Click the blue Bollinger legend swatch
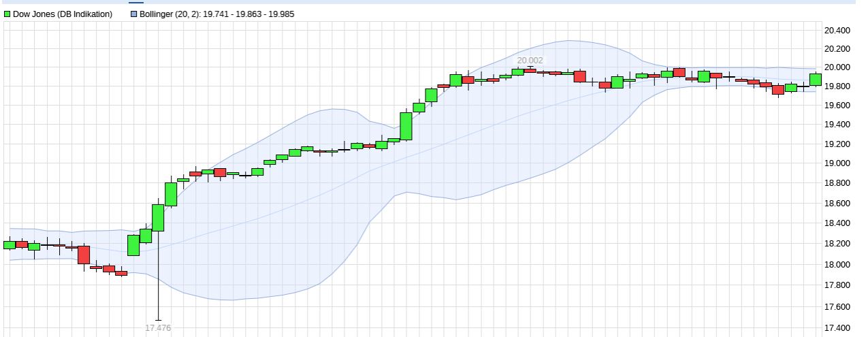 pyautogui.click(x=134, y=14)
